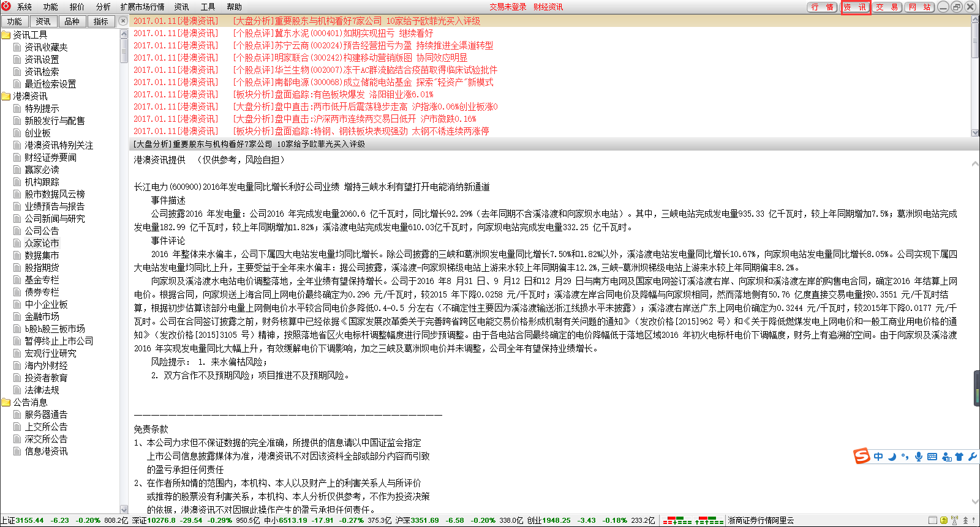The width and height of the screenshot is (980, 527).
Task: Open the 报价 menu
Action: click(x=77, y=7)
